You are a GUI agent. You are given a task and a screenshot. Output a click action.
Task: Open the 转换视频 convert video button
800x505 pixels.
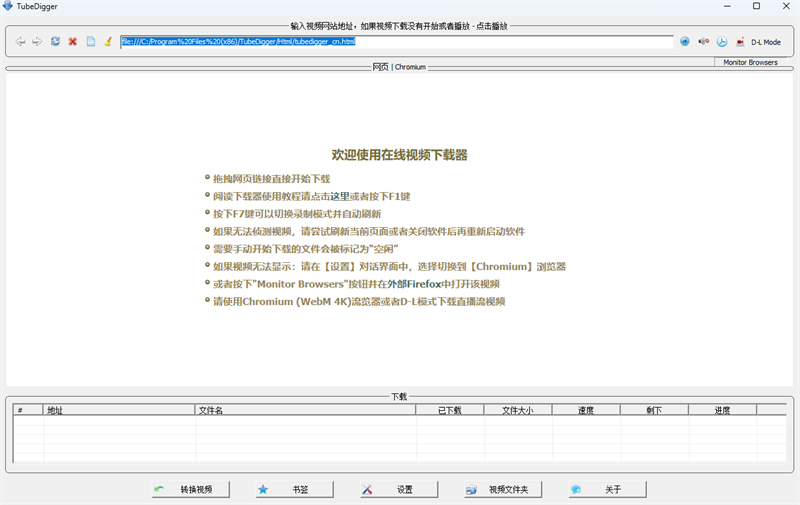point(190,490)
